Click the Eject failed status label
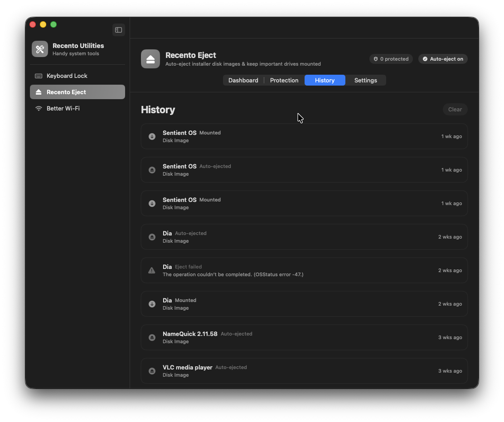 [189, 267]
